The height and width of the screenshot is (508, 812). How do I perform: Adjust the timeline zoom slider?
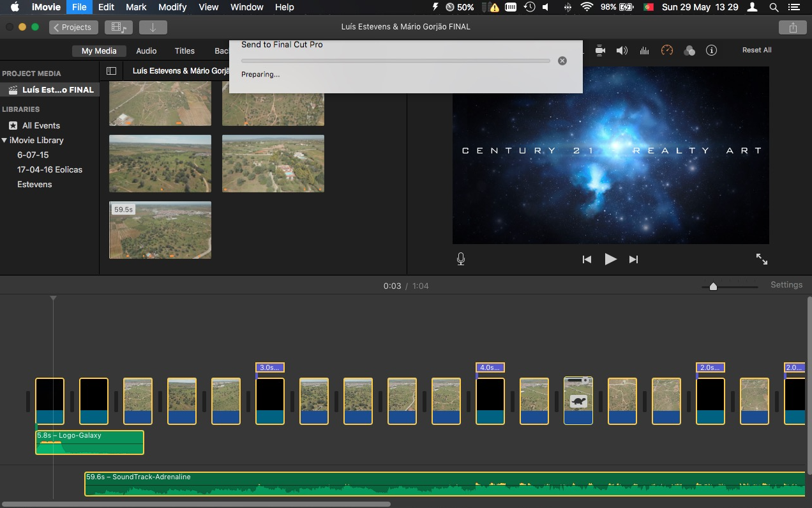pos(713,286)
